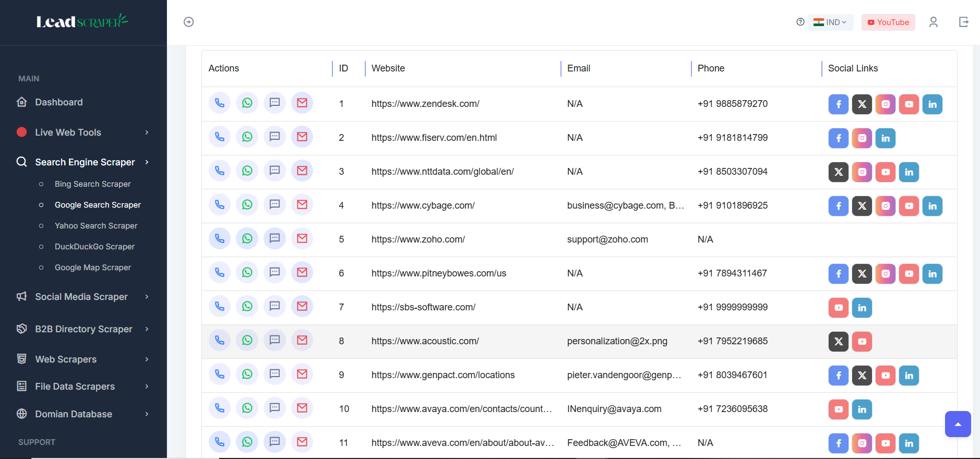This screenshot has height=459, width=980.
Task: Click the scroll-to-top button
Action: [958, 424]
